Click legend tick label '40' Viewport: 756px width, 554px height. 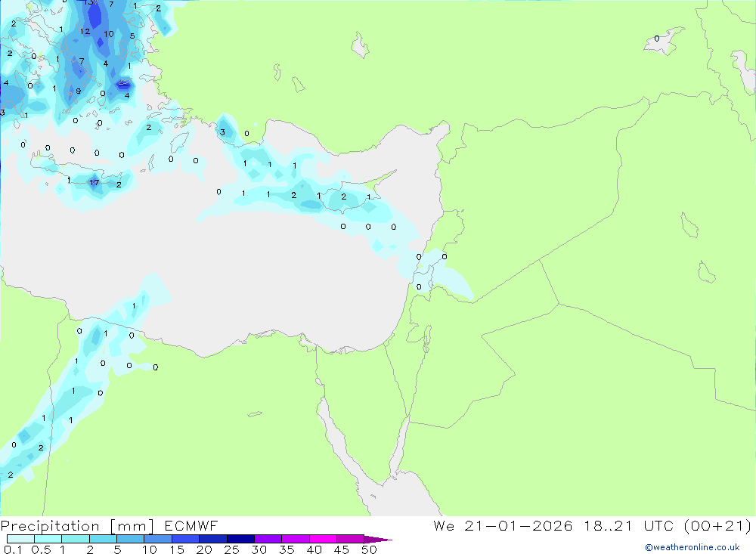point(314,549)
